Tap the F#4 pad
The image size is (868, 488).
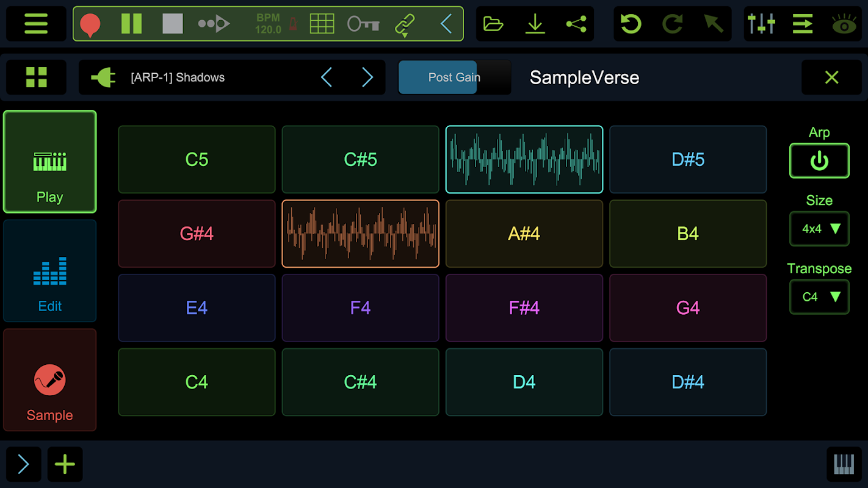coord(524,307)
